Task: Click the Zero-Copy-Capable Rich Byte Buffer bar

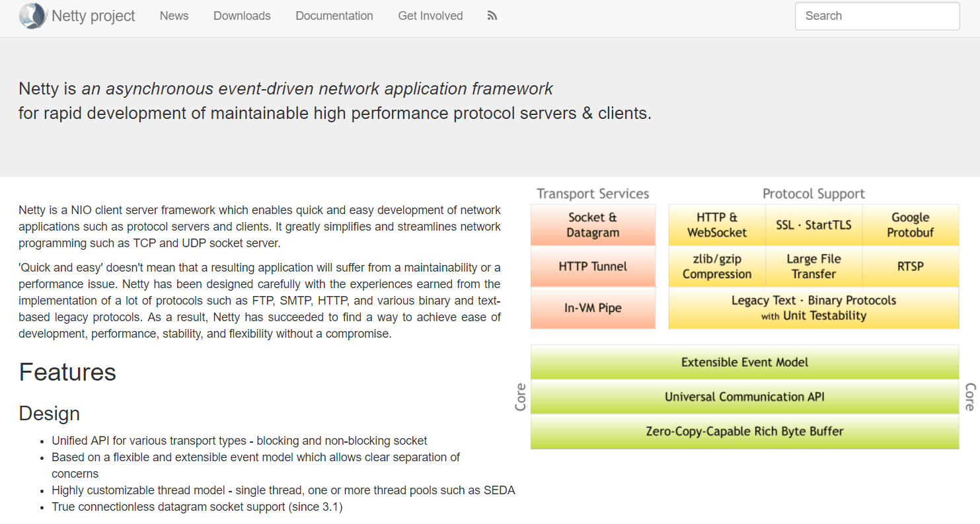Action: pyautogui.click(x=745, y=431)
